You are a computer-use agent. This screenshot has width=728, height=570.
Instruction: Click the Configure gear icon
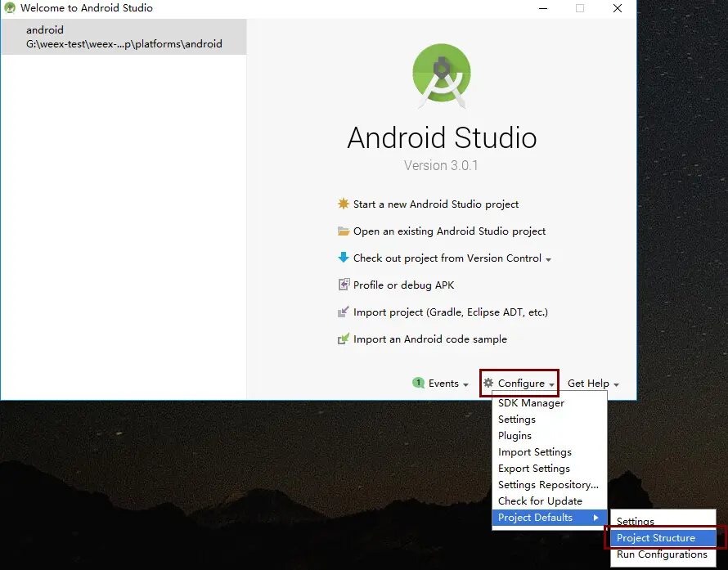click(x=488, y=383)
